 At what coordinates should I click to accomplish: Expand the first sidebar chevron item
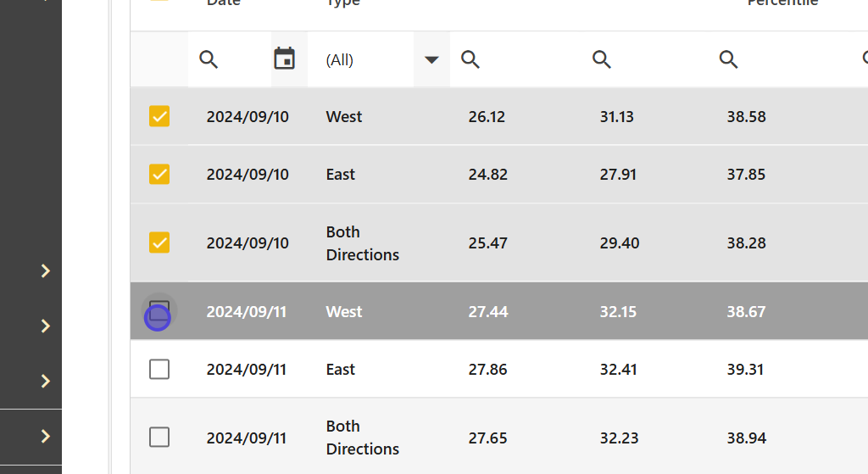(46, 271)
